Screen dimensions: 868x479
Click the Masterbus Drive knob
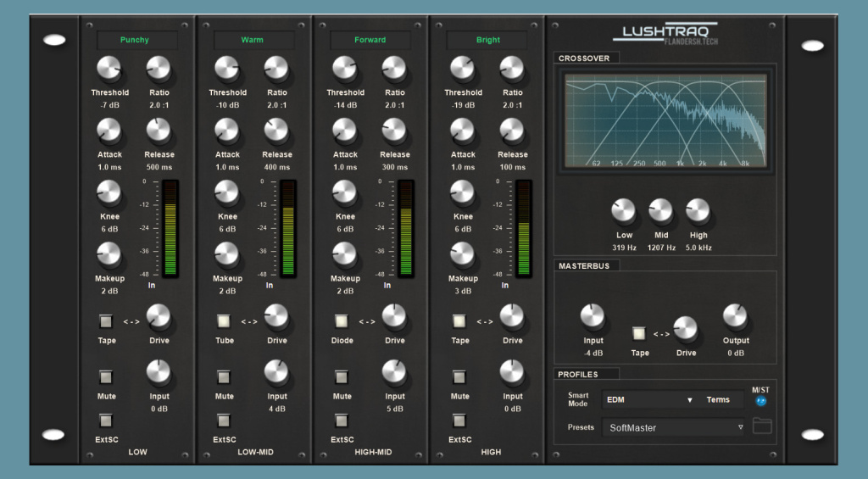[685, 329]
